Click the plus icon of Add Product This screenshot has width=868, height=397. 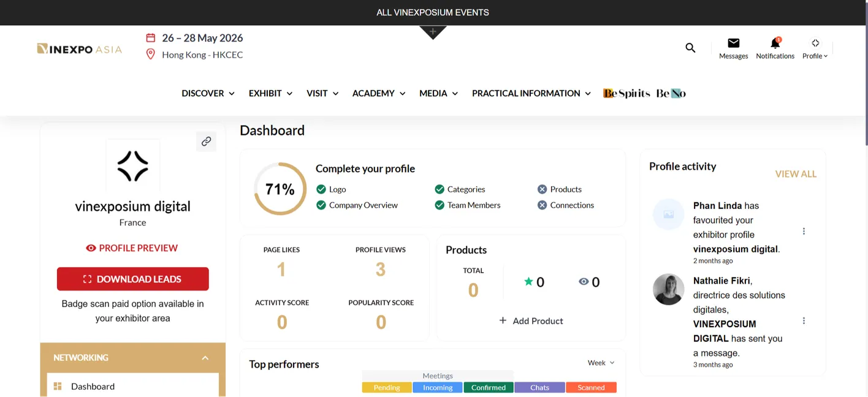point(503,320)
